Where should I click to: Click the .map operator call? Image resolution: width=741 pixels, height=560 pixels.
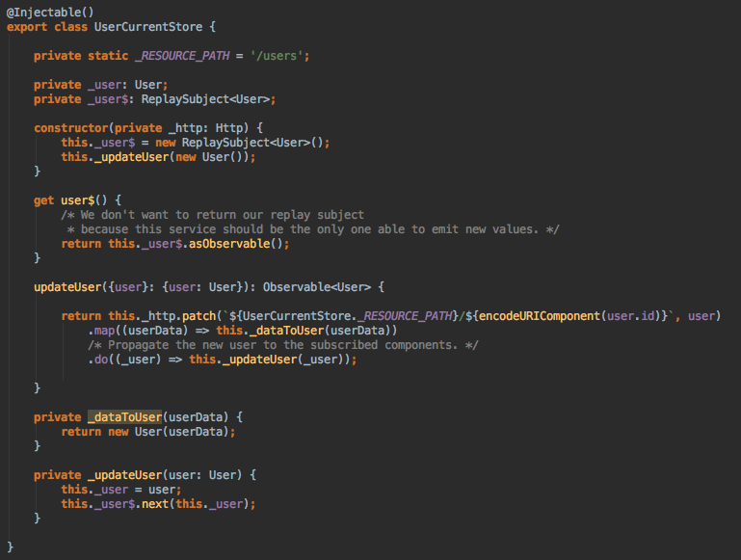point(101,331)
